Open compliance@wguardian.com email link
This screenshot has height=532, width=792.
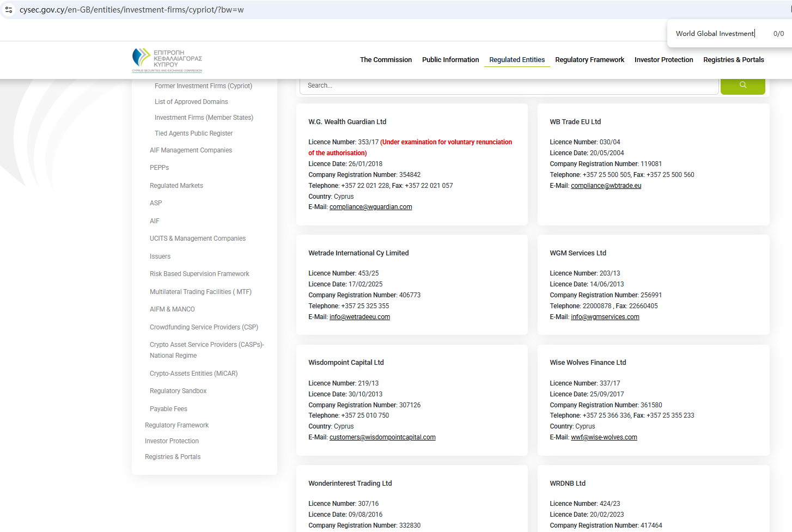click(x=370, y=207)
